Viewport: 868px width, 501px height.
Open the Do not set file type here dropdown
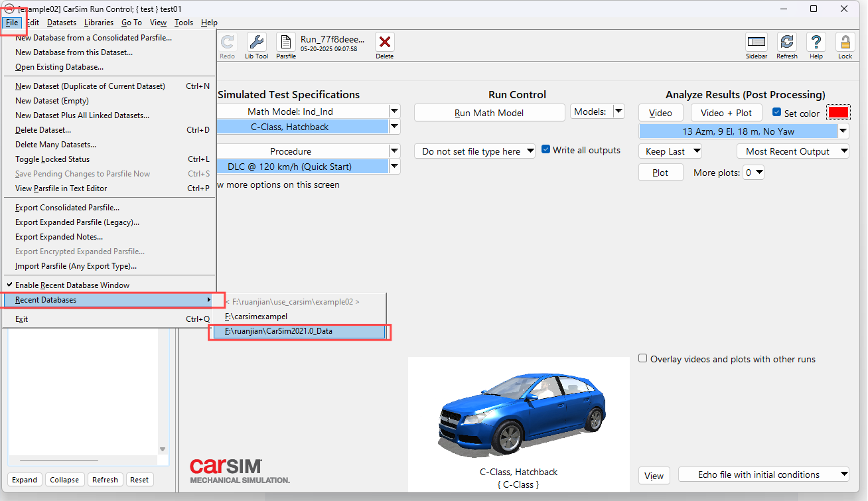(x=475, y=151)
